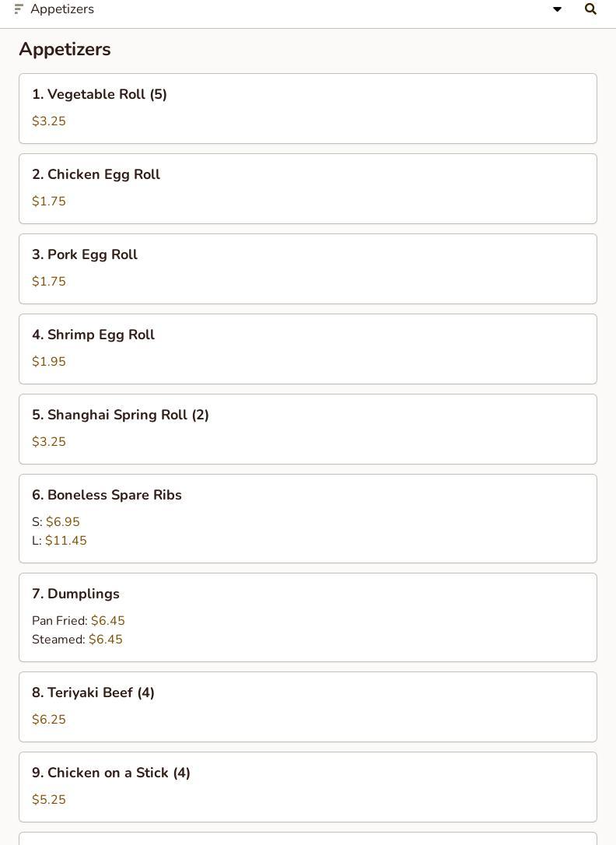Choose the Chicken Egg Roll item
Image resolution: width=616 pixels, height=845 pixels.
click(x=308, y=188)
